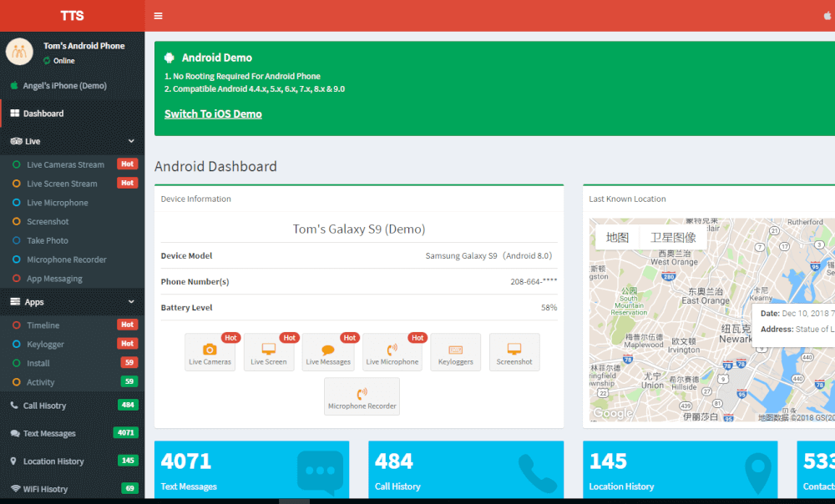Viewport: 835px width, 504px height.
Task: Open Live Cameras Stream in the sidebar
Action: point(73,164)
